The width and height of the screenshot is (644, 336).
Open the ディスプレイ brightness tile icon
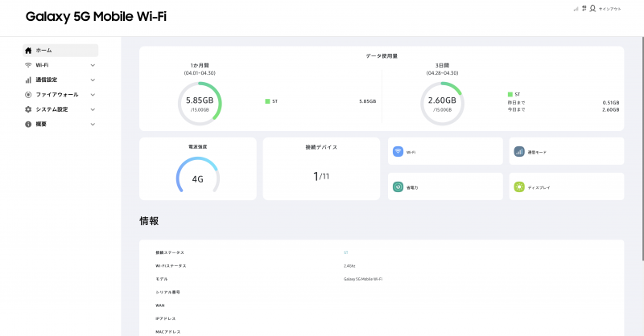519,186
